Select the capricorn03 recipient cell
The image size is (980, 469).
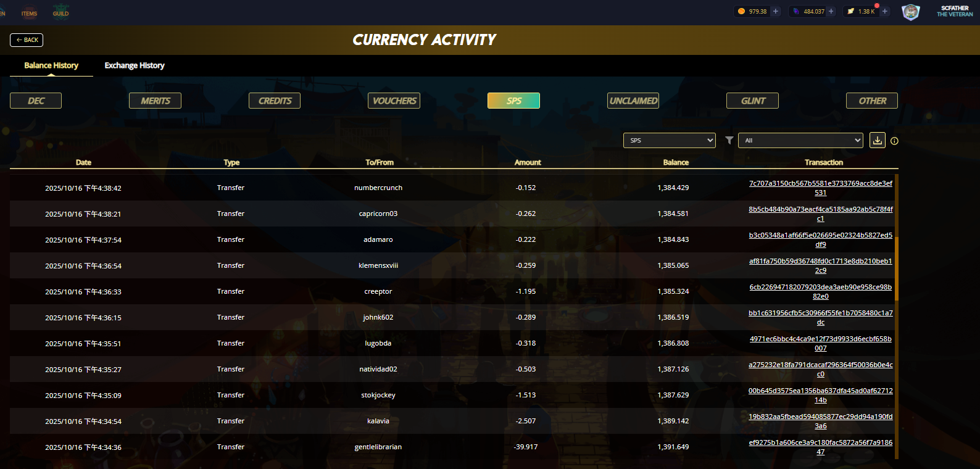coord(378,214)
